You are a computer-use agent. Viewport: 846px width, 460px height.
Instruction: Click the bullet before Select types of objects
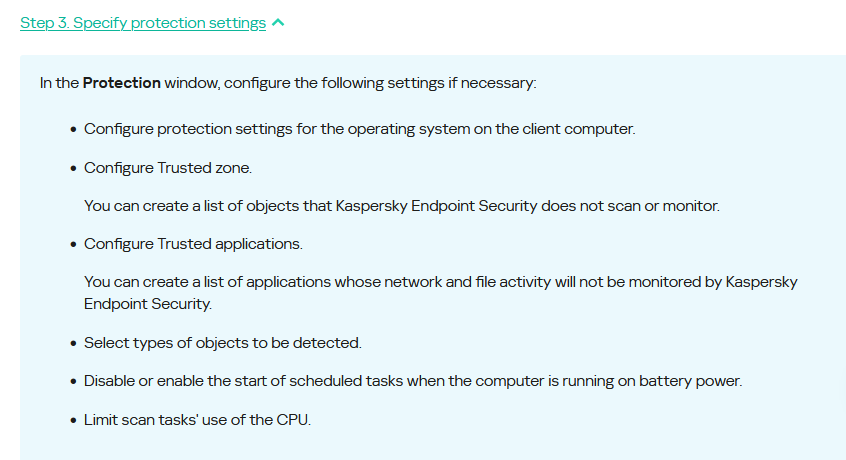pos(73,344)
